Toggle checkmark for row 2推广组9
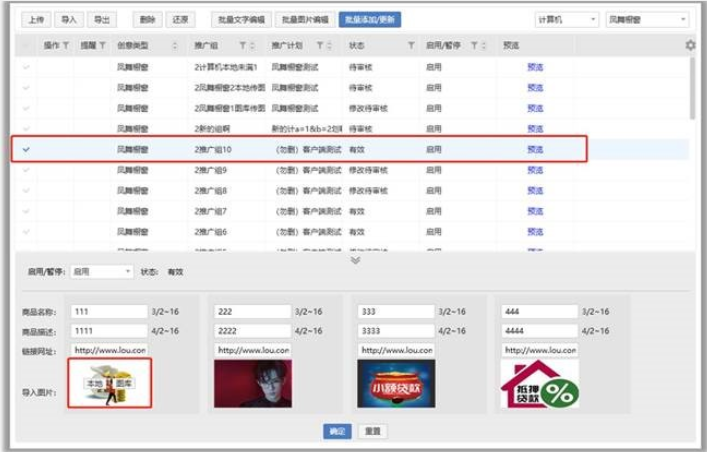707x452 pixels. (x=26, y=170)
